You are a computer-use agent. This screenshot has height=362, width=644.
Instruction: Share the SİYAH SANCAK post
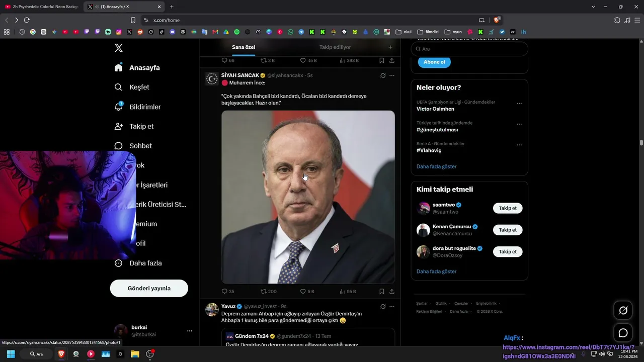point(391,291)
